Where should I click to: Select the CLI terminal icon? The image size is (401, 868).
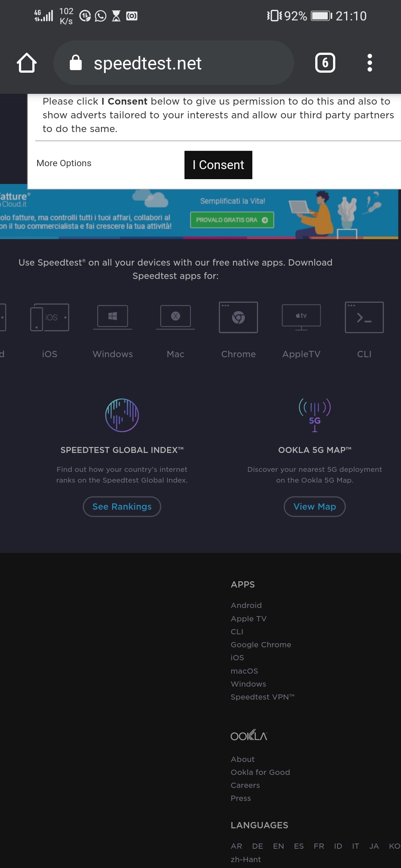[x=364, y=317]
